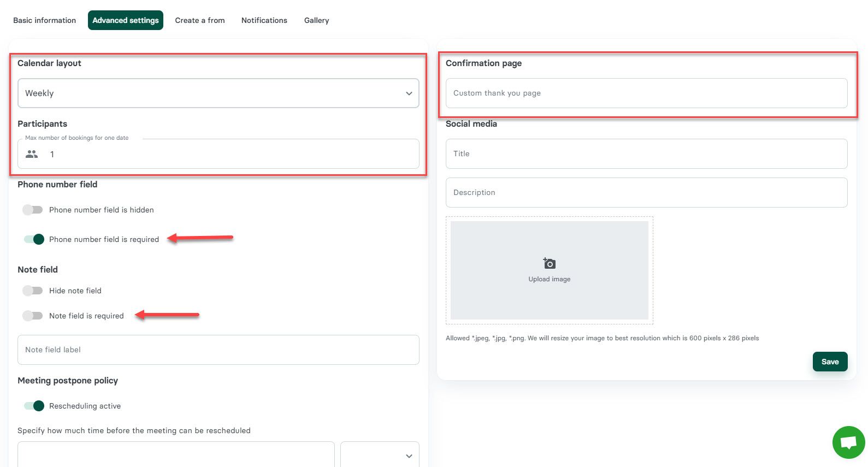Click the Note field heading
This screenshot has height=467, width=868.
[38, 270]
